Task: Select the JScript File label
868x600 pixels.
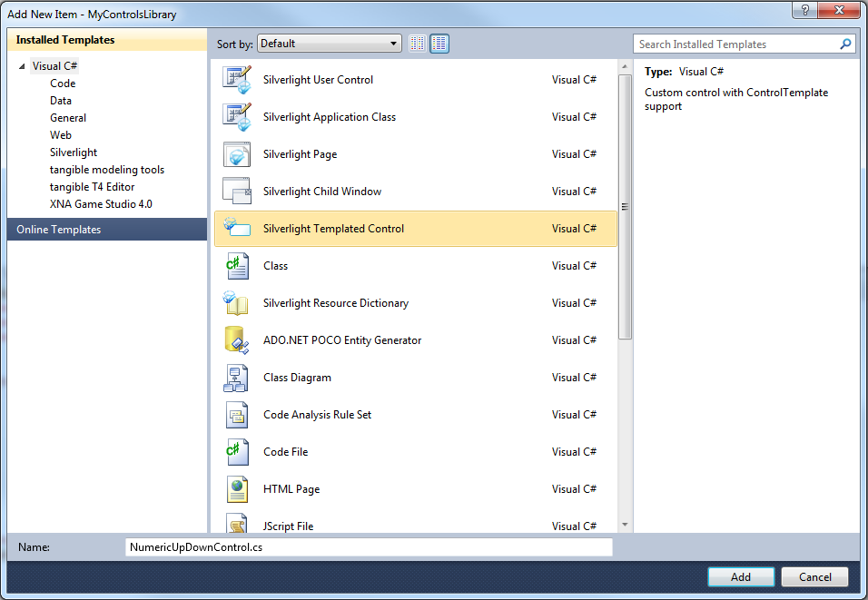Action: (x=288, y=526)
